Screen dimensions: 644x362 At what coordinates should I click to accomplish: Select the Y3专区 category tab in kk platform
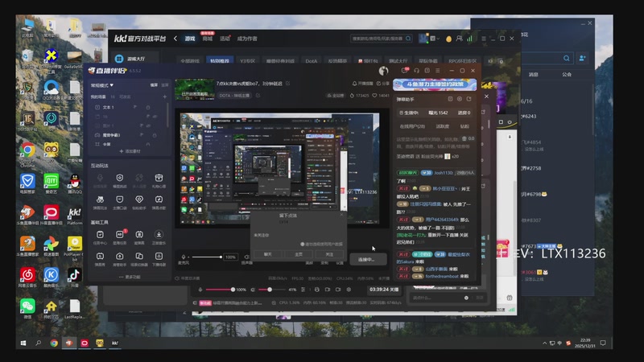click(x=247, y=61)
